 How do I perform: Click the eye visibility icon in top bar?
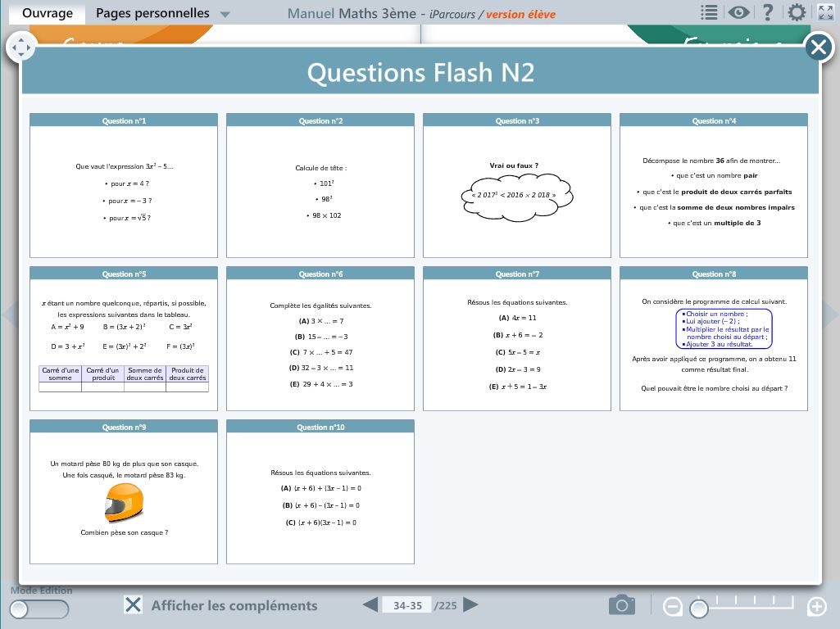coord(739,12)
